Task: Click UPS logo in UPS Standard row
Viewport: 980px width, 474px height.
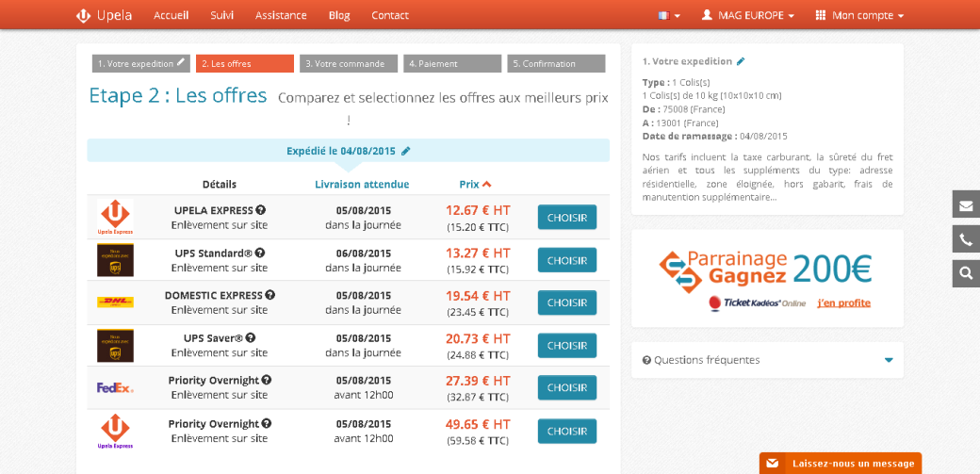Action: coord(115,260)
